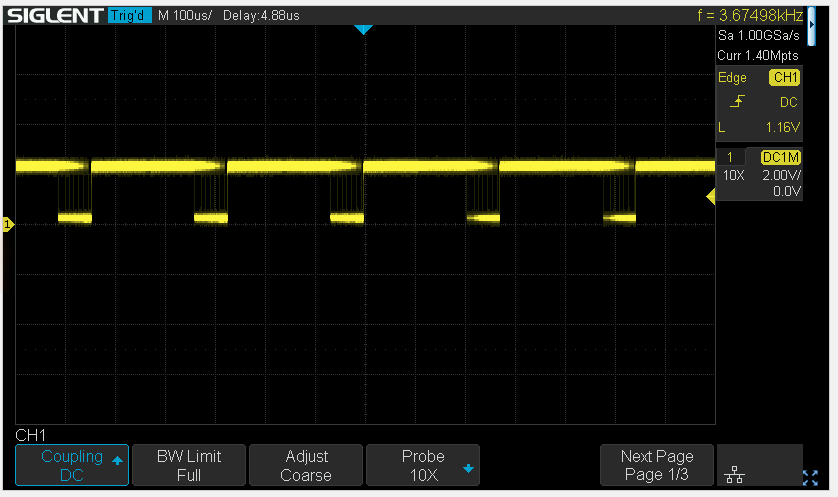
Task: Open the Probe 10X dropdown
Action: tap(423, 465)
